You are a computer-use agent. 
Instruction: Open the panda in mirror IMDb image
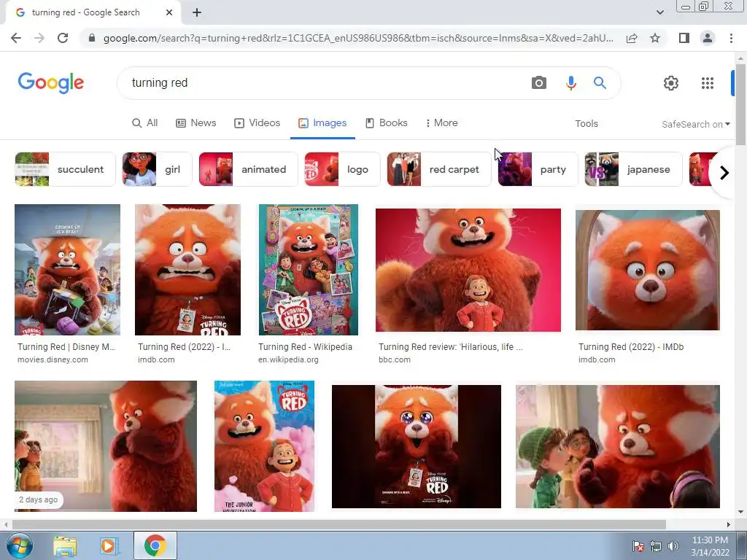click(x=648, y=270)
